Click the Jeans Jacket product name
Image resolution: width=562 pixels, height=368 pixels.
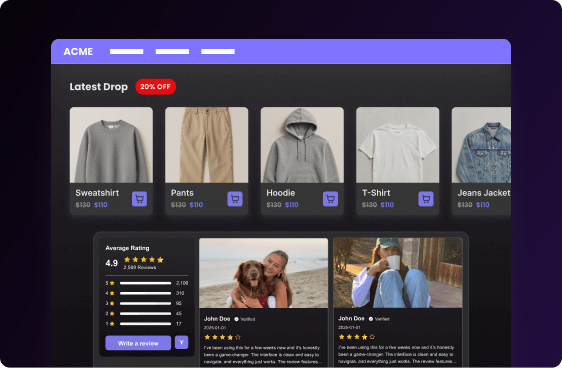(484, 193)
